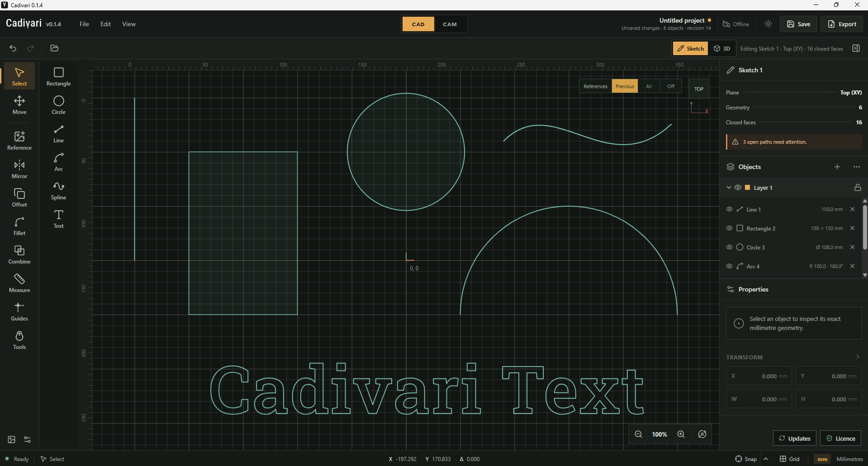
Task: Open the View menu
Action: [129, 24]
